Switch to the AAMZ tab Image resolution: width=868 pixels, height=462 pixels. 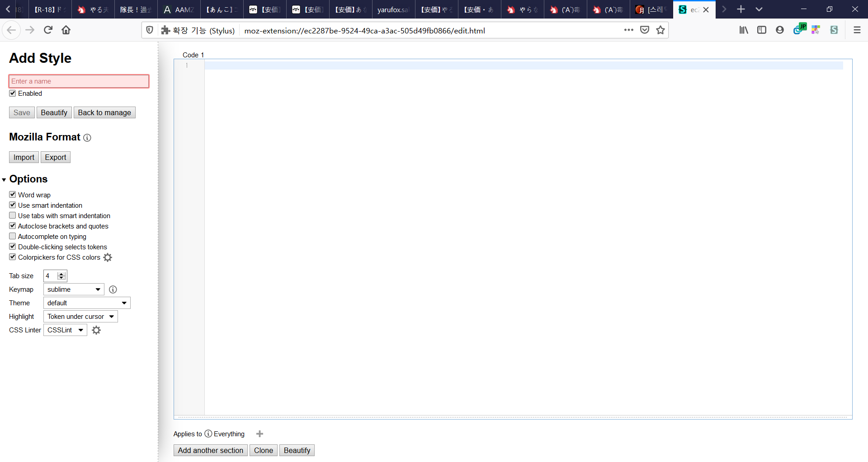click(179, 9)
